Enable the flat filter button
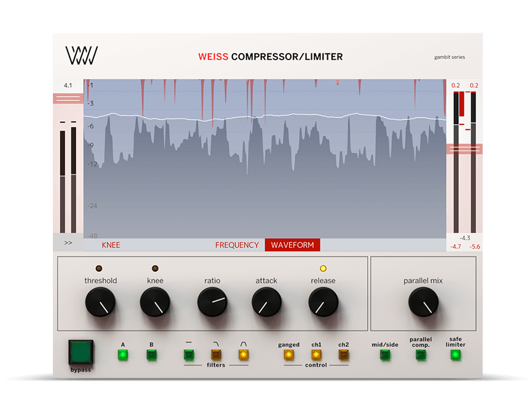The image size is (532, 406). coord(189,355)
